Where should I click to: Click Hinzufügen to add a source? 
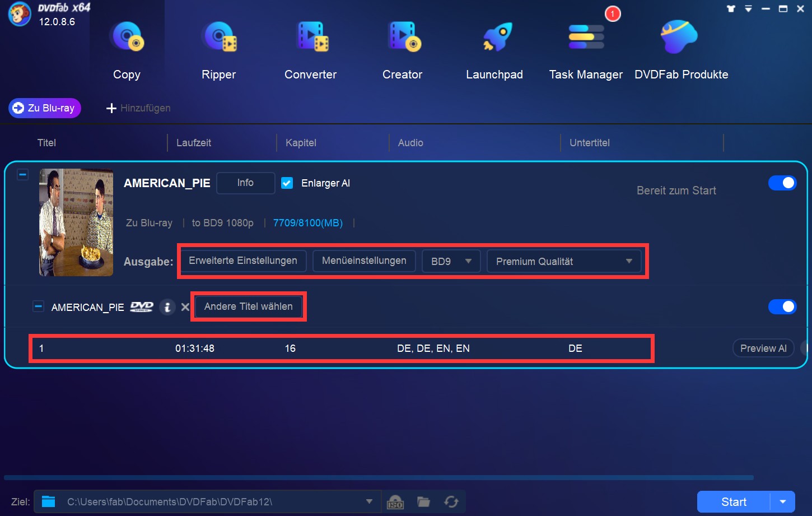coord(138,108)
